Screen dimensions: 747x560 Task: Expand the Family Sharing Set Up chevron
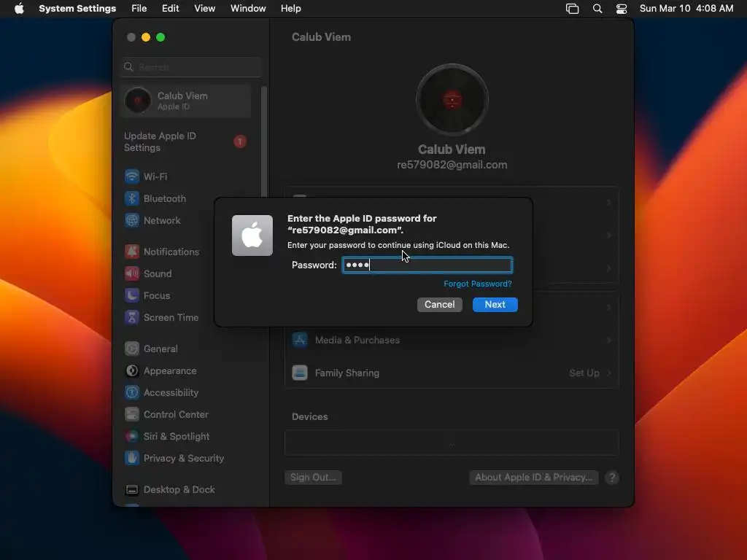(x=609, y=373)
